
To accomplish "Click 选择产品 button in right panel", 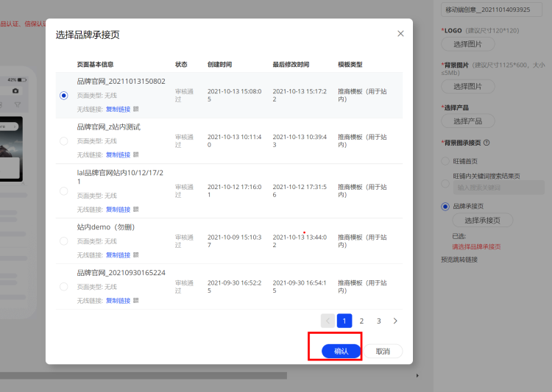I will pos(467,121).
